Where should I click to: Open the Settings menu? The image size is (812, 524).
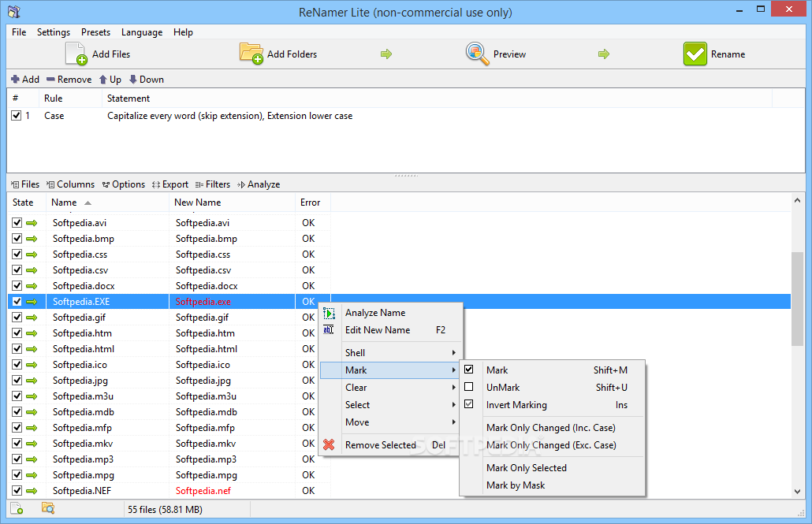(x=54, y=32)
